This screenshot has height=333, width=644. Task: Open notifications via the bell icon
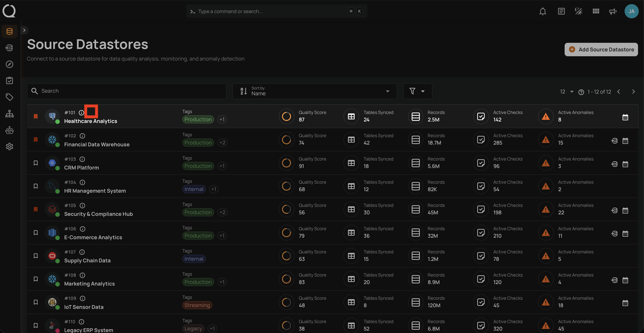coord(543,11)
